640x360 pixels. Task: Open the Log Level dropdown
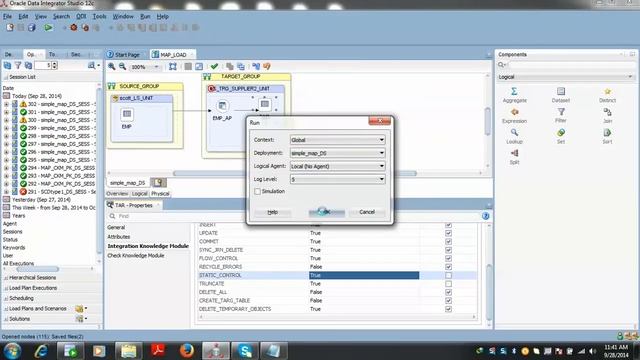tap(338, 179)
